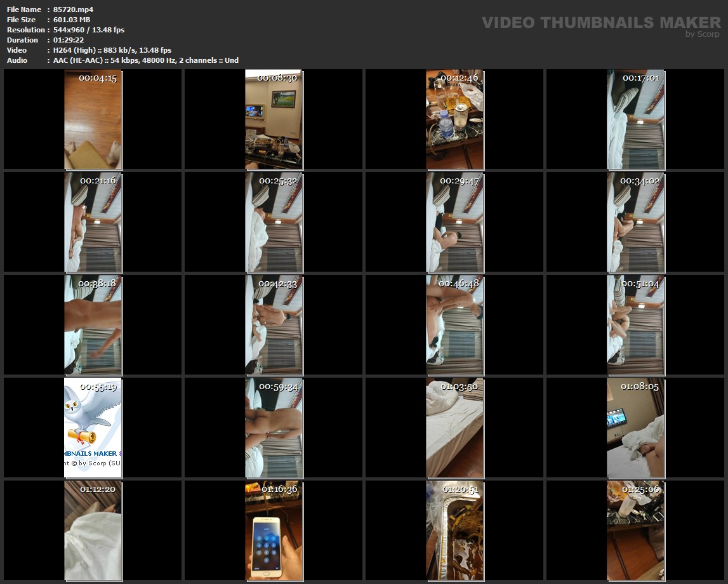Open the 00:12:46 frame with bottles
The width and height of the screenshot is (728, 584).
point(454,120)
